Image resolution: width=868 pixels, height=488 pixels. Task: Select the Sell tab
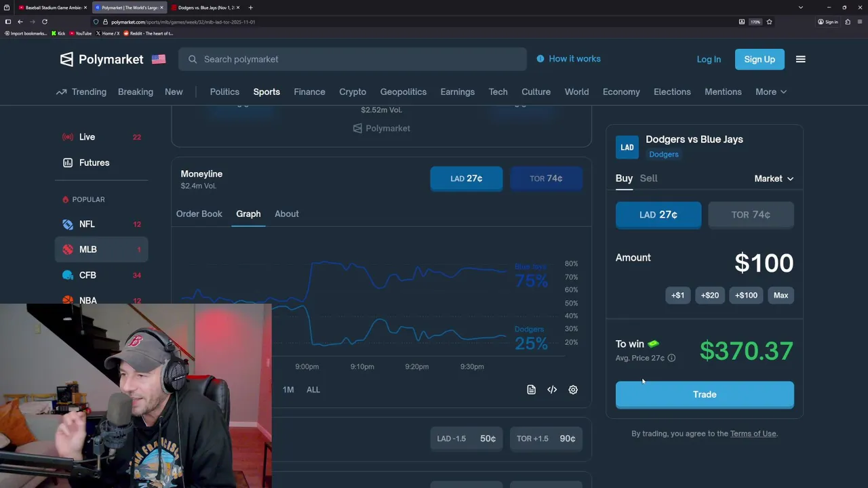pos(648,178)
